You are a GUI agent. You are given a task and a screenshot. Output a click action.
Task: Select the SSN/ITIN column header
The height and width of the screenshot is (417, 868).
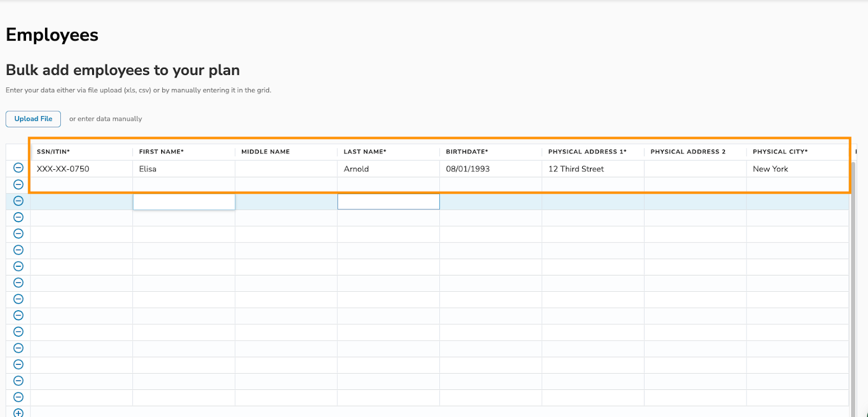point(53,152)
